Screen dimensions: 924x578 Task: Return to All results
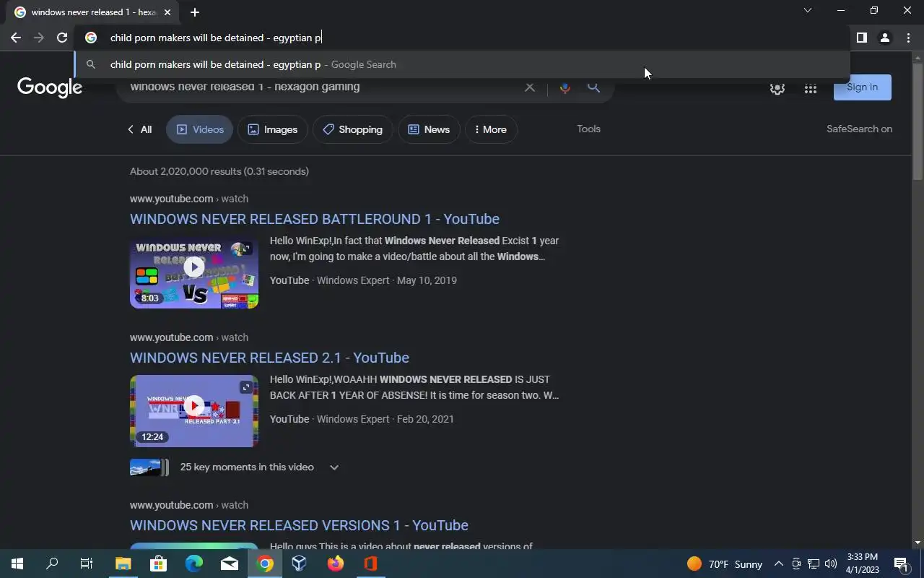[x=139, y=129]
